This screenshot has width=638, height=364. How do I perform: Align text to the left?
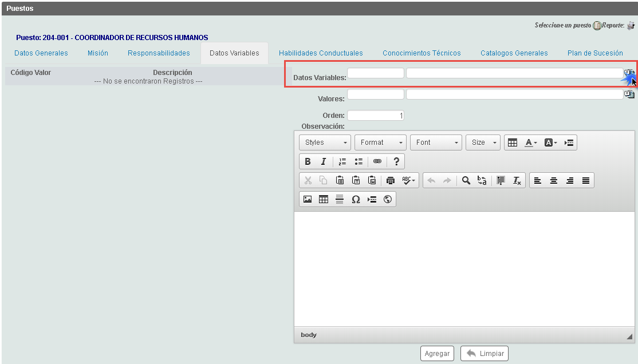click(538, 181)
